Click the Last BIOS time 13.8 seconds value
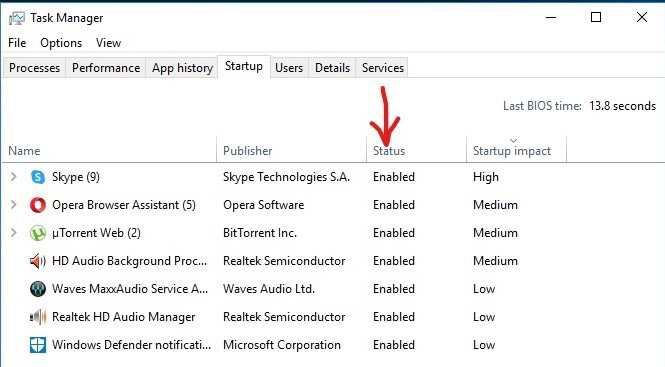 (623, 106)
